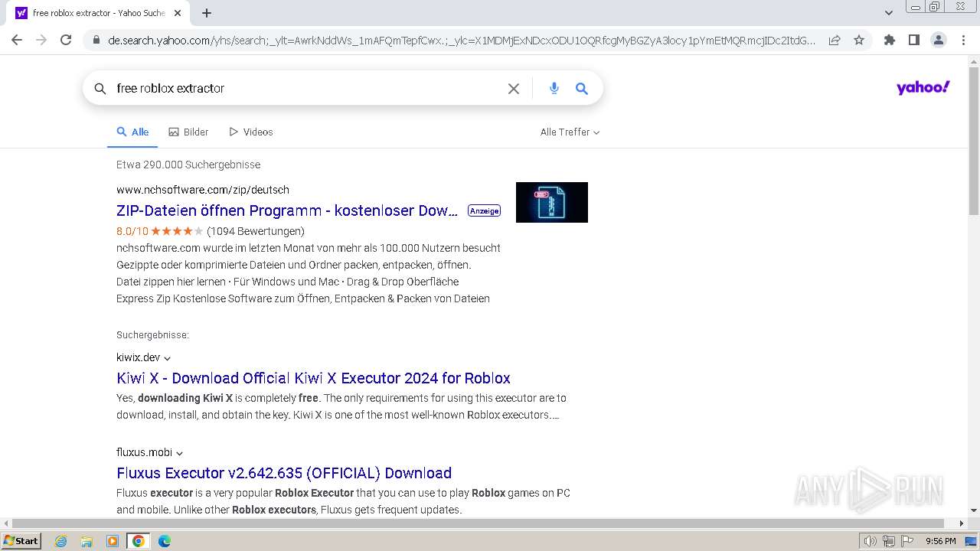Click the scroll down arrow on the page

tap(974, 510)
